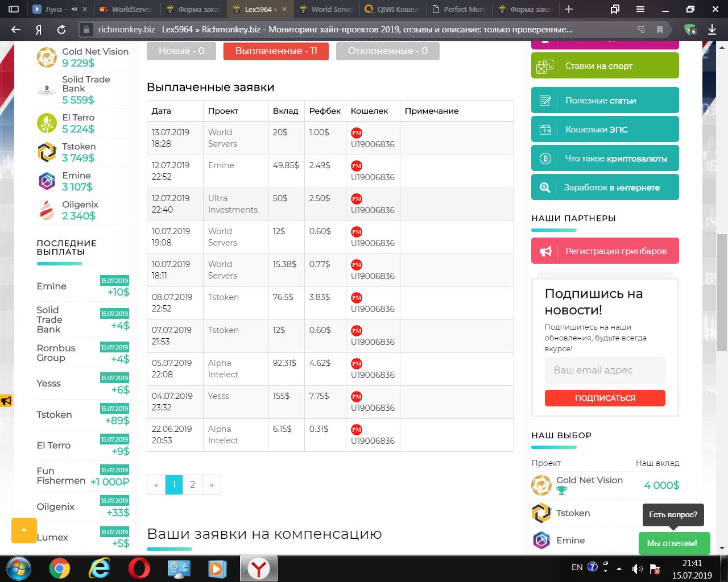Image resolution: width=728 pixels, height=582 pixels.
Task: Click the Gold Net Vision logo under Наш выбор
Action: coord(541,485)
